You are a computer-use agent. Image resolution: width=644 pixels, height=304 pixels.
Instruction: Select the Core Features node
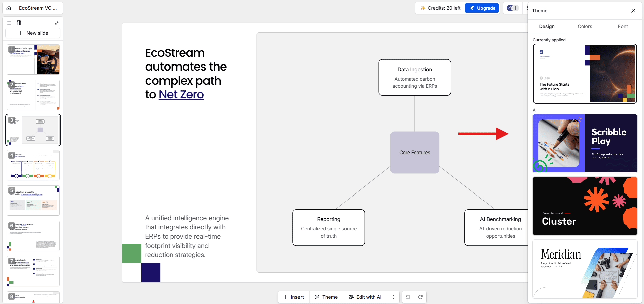coord(415,153)
